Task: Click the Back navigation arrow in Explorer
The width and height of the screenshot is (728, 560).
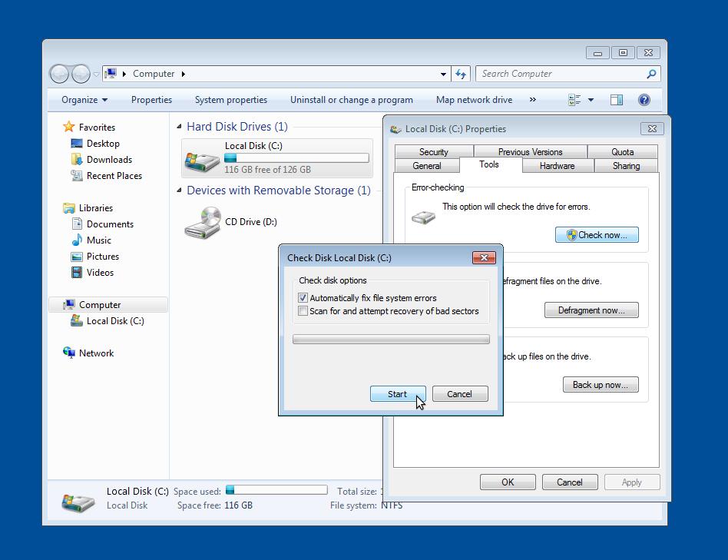Action: pyautogui.click(x=59, y=74)
